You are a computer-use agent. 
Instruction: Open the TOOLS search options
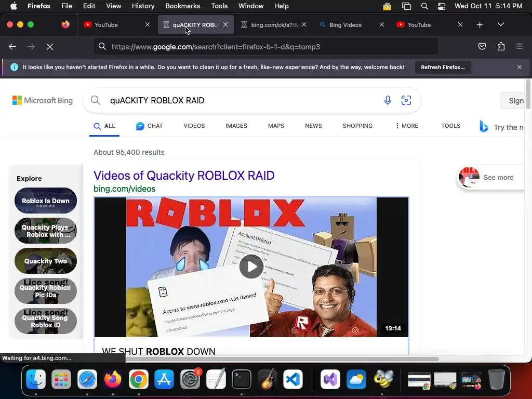coord(450,126)
